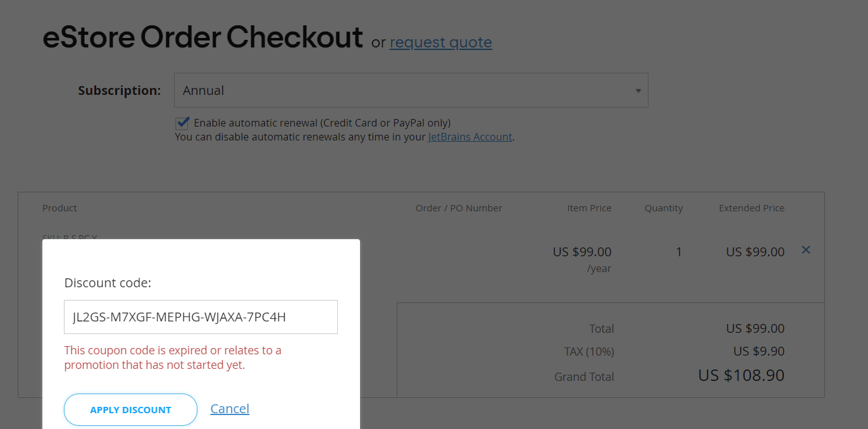This screenshot has height=429, width=868.
Task: Select the quantity value 1
Action: point(679,252)
